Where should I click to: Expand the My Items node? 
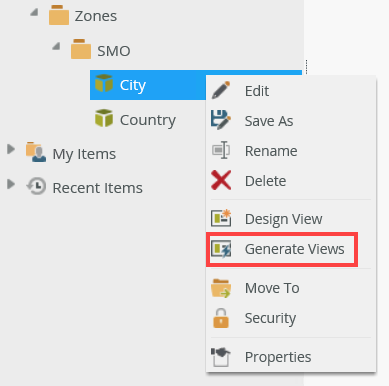click(x=11, y=149)
